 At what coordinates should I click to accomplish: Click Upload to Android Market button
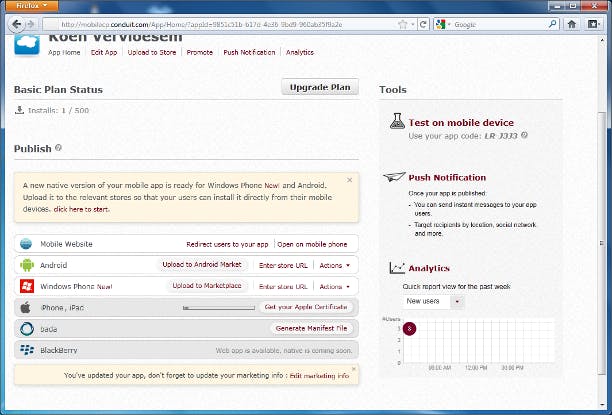pos(202,265)
